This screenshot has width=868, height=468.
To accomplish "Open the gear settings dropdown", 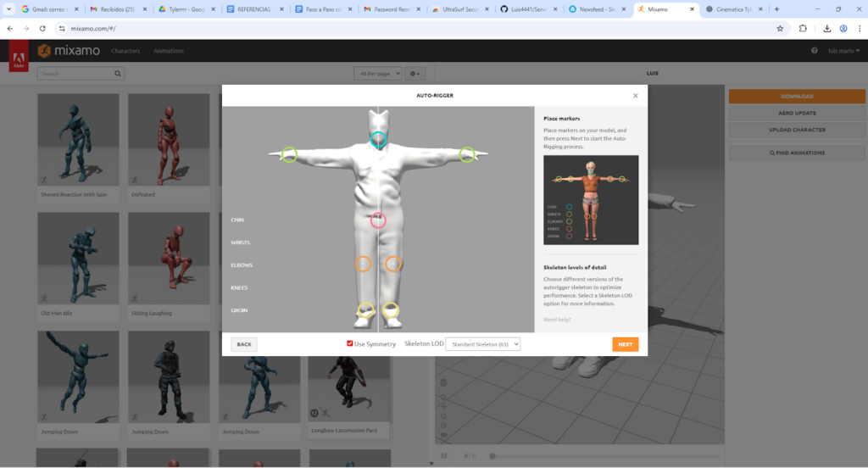I will point(415,74).
